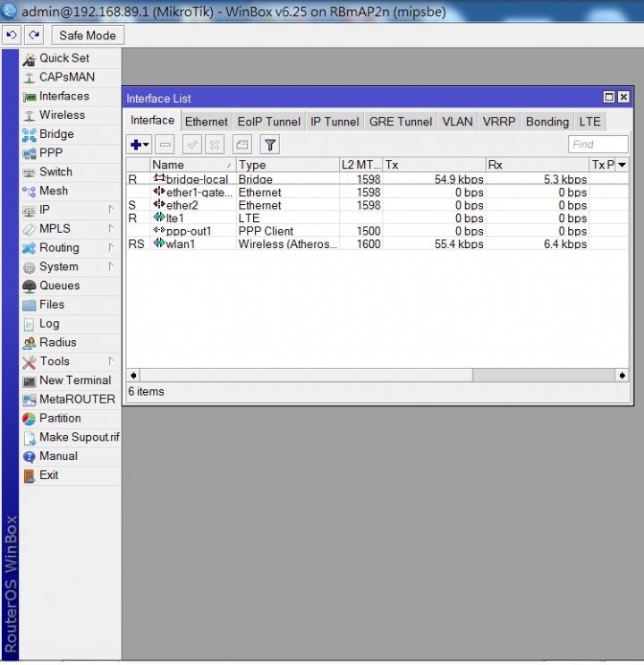Click the filter funnel button
The height and width of the screenshot is (665, 644).
click(x=269, y=145)
